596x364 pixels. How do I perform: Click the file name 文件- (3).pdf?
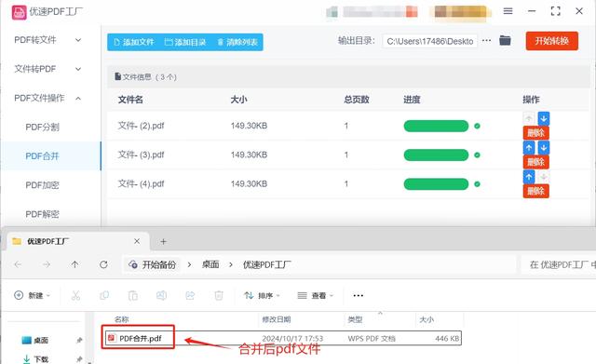[141, 155]
